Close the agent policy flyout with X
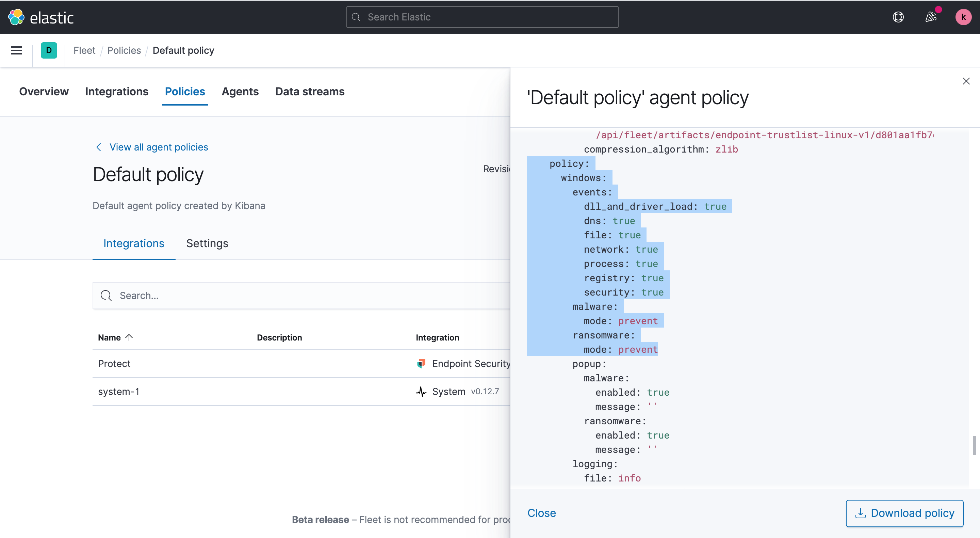980x538 pixels. (966, 81)
